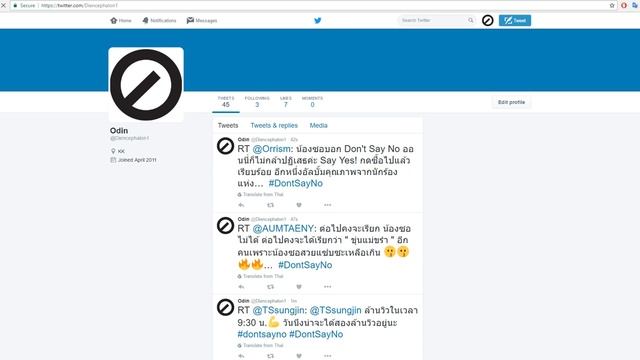
Task: Open the first @TSsungjin mention link
Action: pyautogui.click(x=278, y=311)
